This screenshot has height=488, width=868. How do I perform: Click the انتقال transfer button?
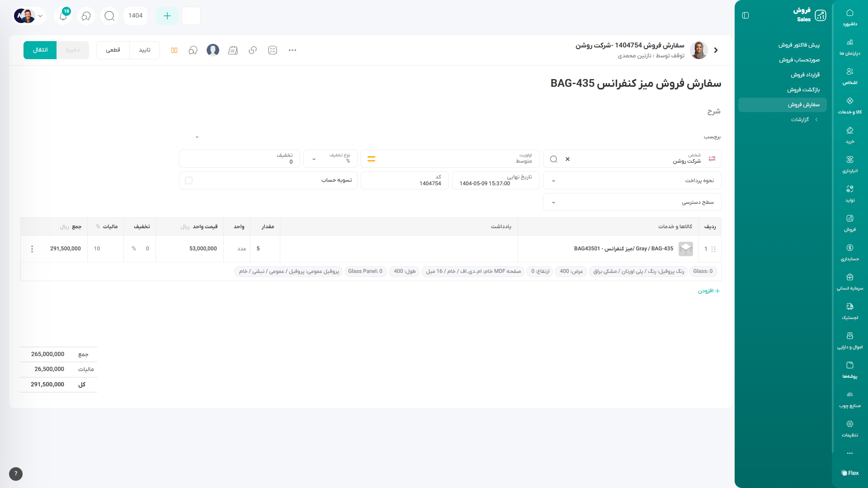(40, 50)
